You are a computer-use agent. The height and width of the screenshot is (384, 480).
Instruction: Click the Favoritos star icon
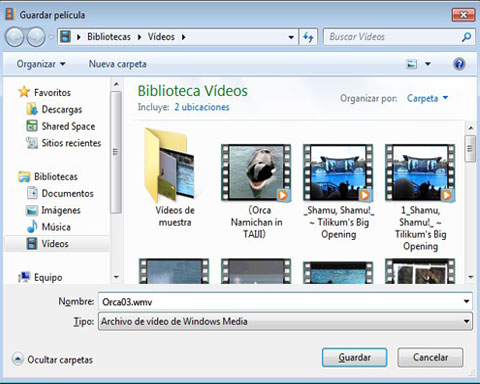[24, 92]
